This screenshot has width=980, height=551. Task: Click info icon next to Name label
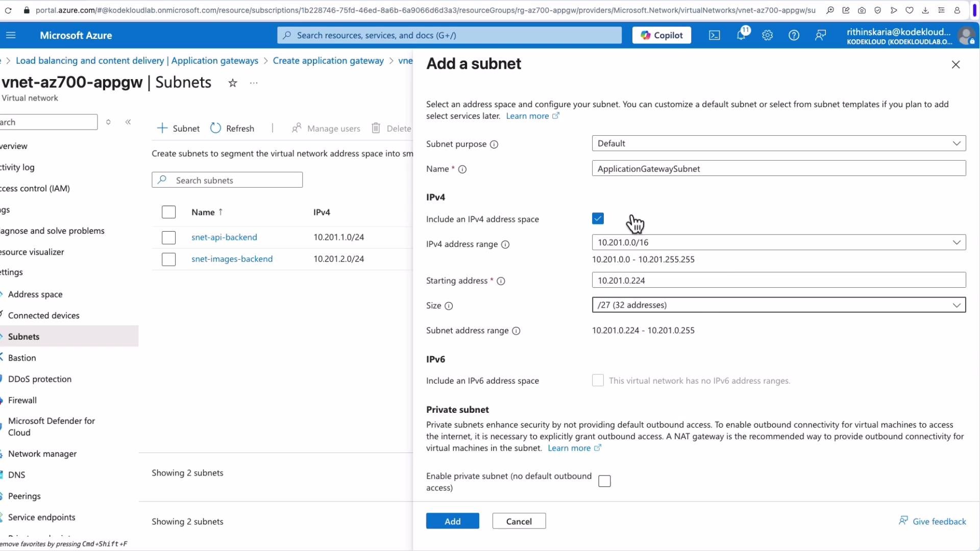462,169
